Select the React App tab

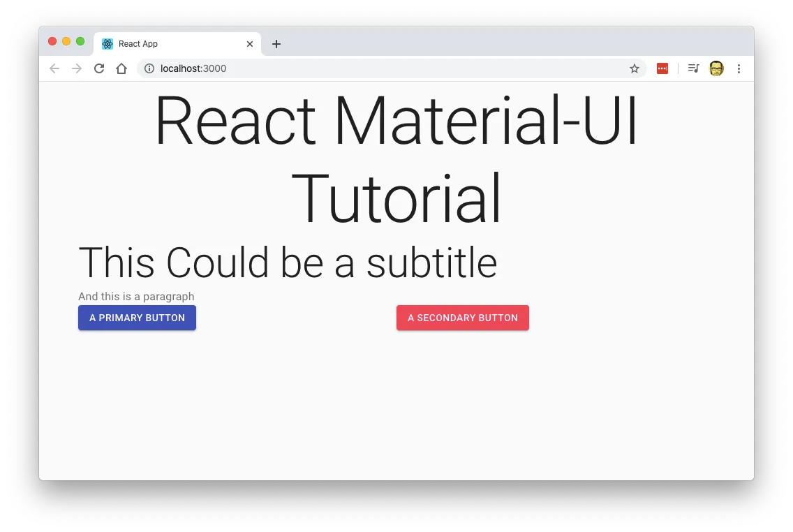click(x=177, y=44)
